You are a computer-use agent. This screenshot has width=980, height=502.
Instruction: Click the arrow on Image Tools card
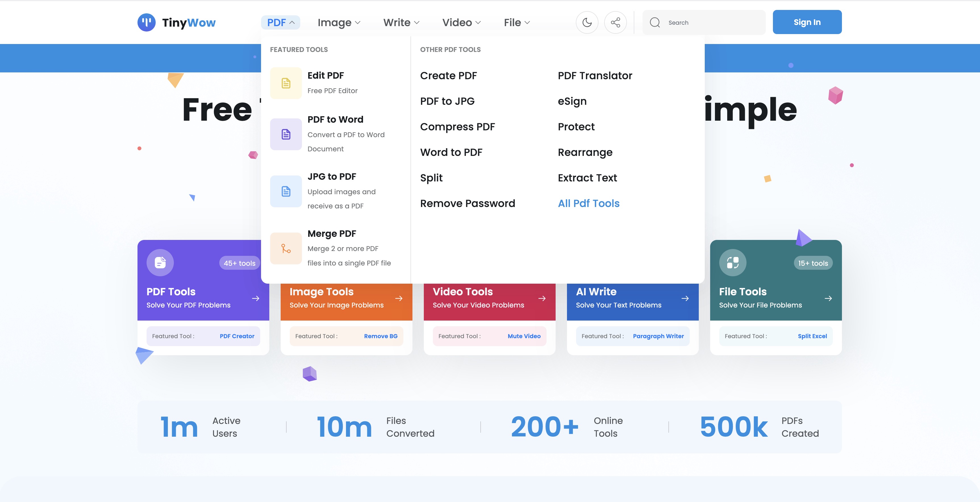(399, 298)
